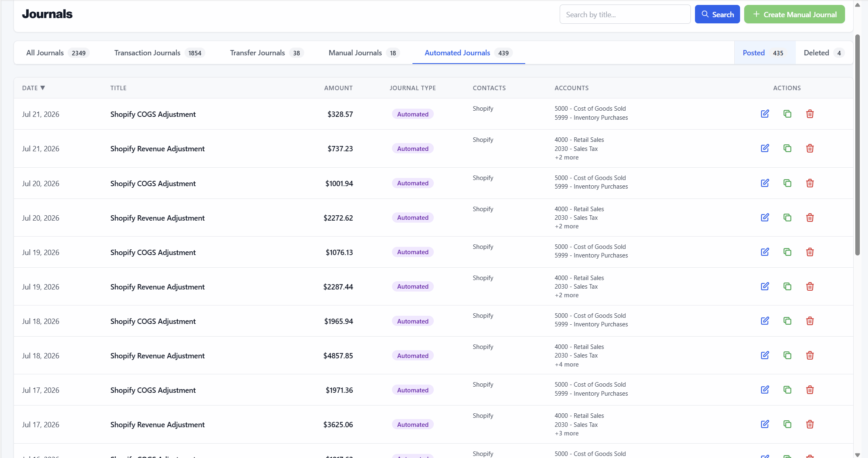Image resolution: width=868 pixels, height=458 pixels.
Task: Click the JOURNAL TYPE column header
Action: [x=412, y=88]
